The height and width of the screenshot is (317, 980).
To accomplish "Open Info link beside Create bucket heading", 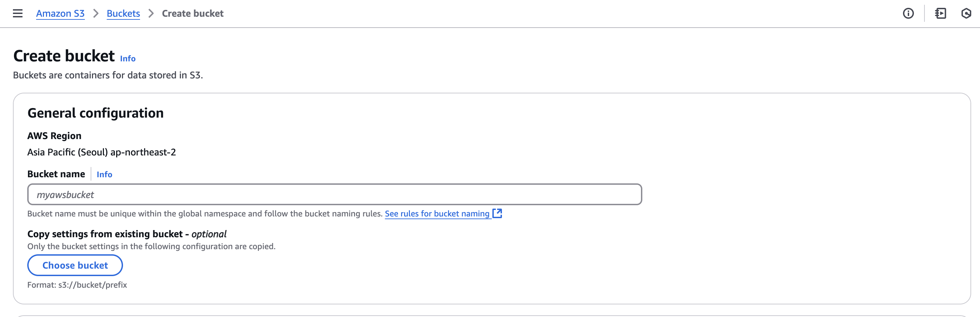I will tap(128, 59).
